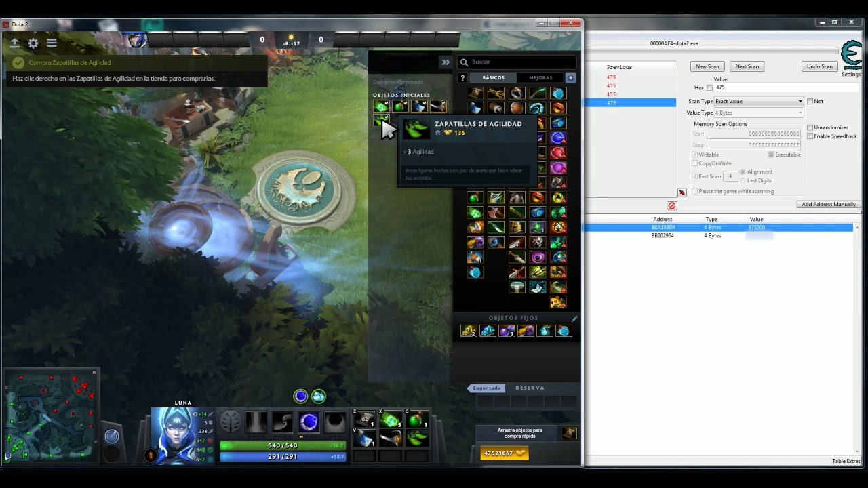Open the Dota 2 settings gear
The image size is (868, 488).
pyautogui.click(x=33, y=43)
